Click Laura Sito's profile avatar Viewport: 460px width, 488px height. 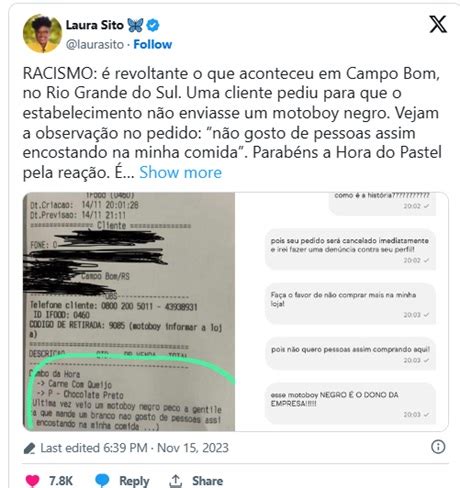pos(42,34)
